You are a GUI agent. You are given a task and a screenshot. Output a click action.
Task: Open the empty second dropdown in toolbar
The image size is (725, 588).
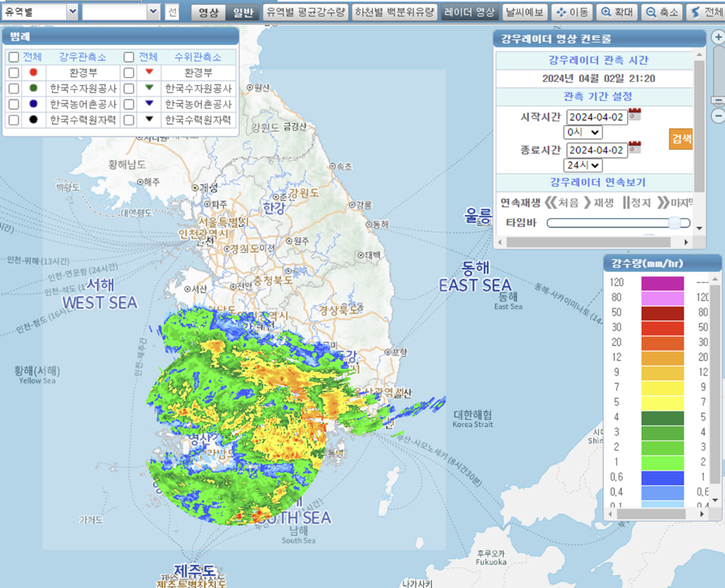click(120, 12)
